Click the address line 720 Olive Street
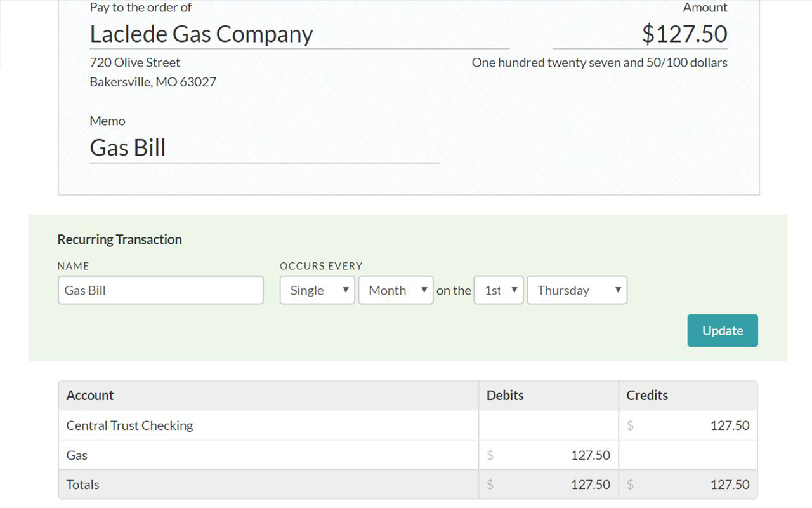 [x=135, y=62]
